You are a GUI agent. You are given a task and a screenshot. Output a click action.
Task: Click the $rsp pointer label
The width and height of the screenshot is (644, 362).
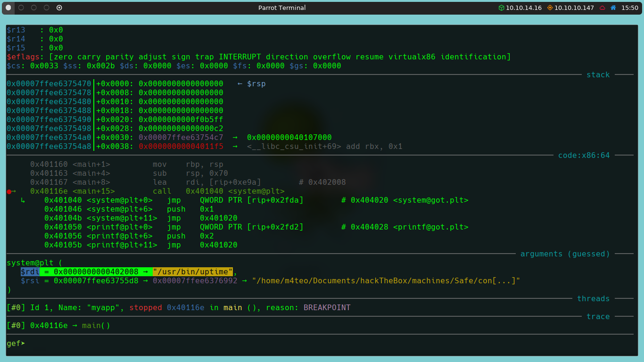pyautogui.click(x=256, y=83)
